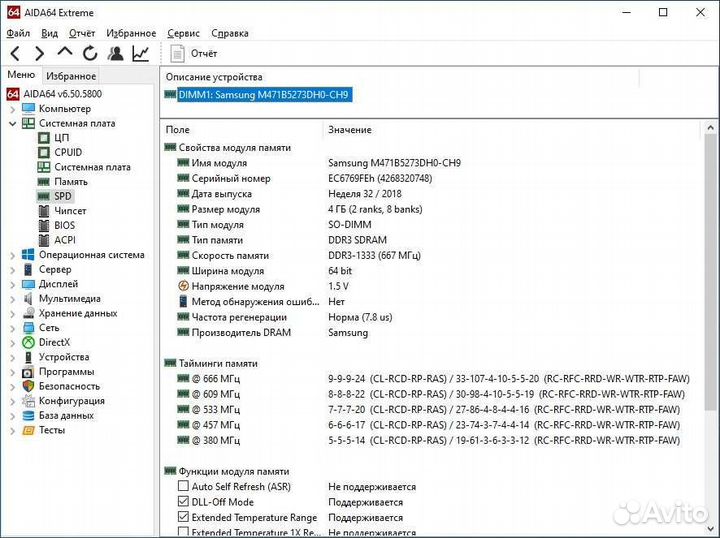Open the Вид menu

(50, 33)
